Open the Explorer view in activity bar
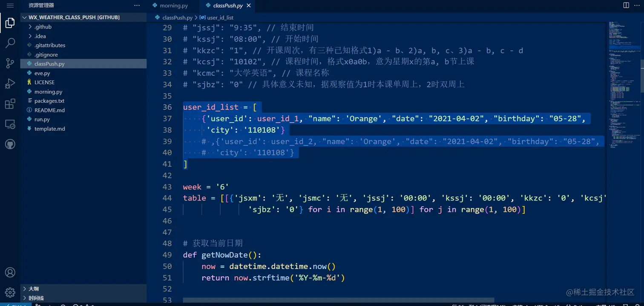The width and height of the screenshot is (644, 306). click(10, 23)
